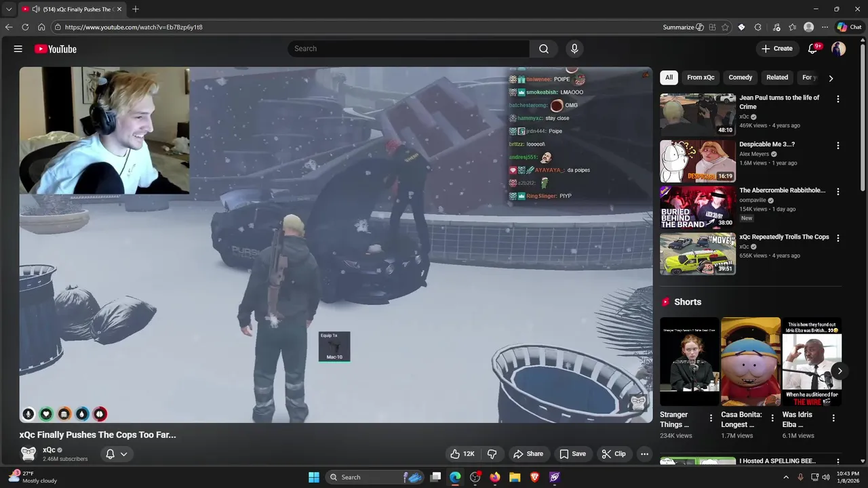Viewport: 868px width, 488px height.
Task: Open the weather widget 27°F
Action: point(33,477)
